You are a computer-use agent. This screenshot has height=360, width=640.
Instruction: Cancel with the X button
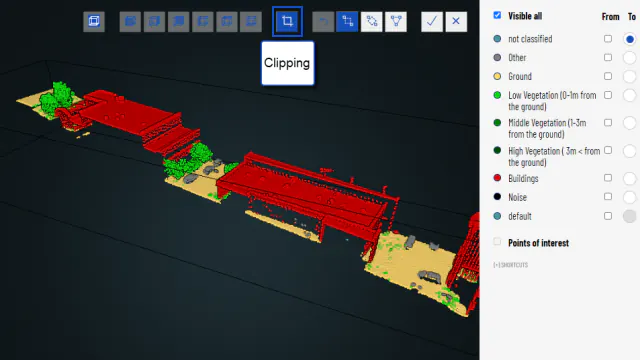(456, 21)
